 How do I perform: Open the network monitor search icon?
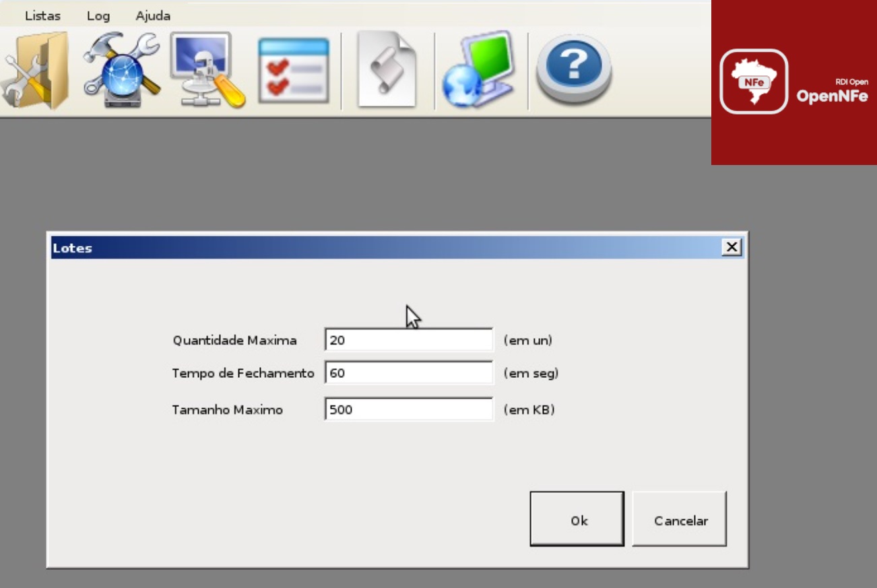tap(207, 70)
